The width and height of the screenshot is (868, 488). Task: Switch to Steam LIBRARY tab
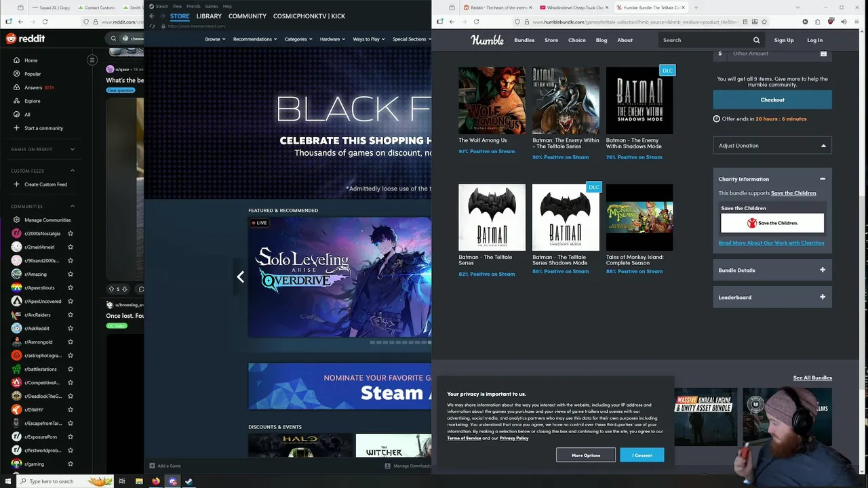click(x=209, y=16)
